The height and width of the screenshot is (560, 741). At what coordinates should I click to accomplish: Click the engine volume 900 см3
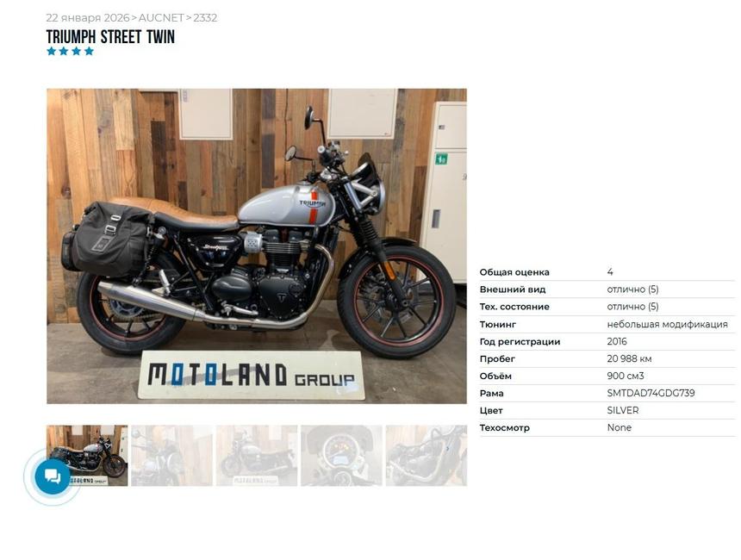click(626, 376)
